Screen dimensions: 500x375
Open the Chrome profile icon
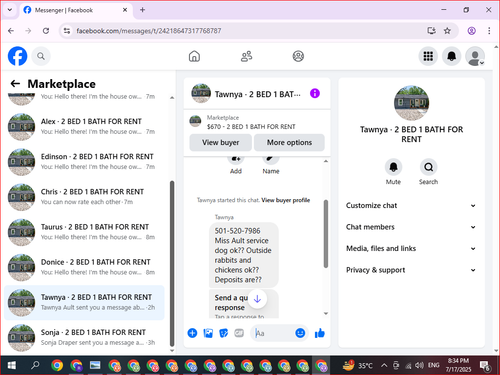click(x=471, y=31)
